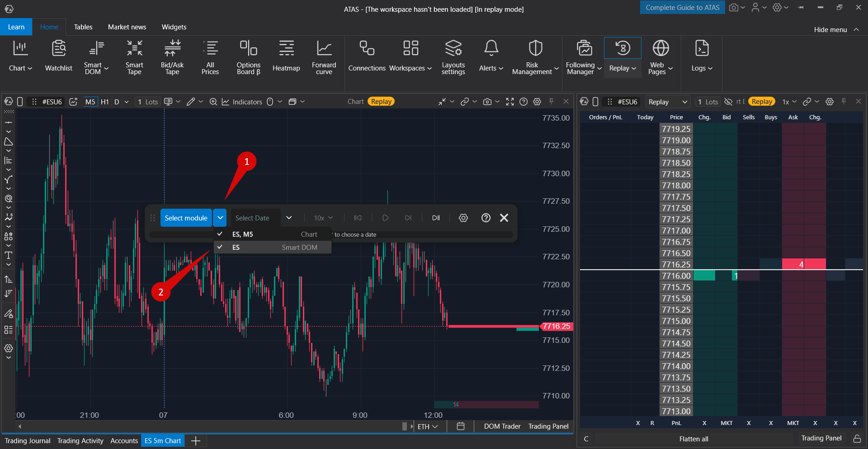Open the Smart Tape module
This screenshot has width=868, height=449.
click(x=134, y=57)
